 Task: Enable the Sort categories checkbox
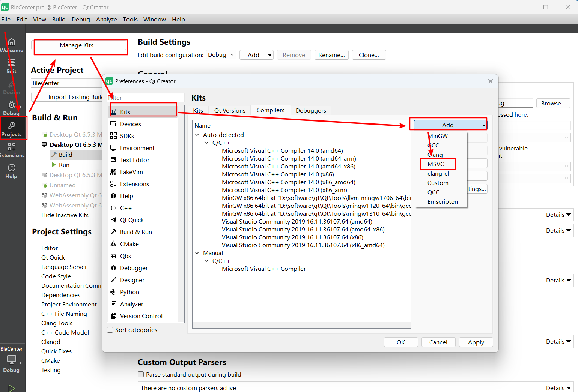point(110,330)
